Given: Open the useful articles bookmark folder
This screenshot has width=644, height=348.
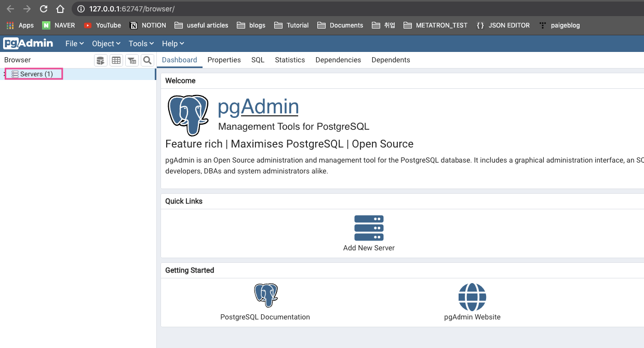Looking at the screenshot, I should (202, 25).
